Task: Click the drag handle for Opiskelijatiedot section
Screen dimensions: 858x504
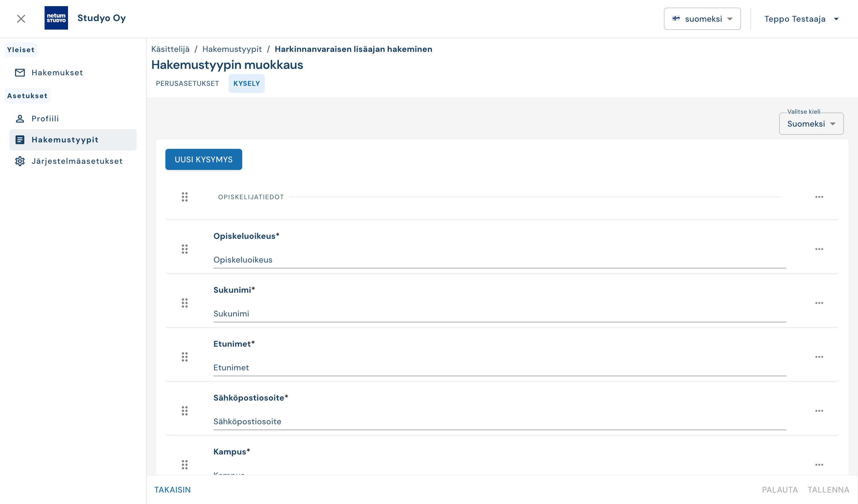Action: [184, 197]
